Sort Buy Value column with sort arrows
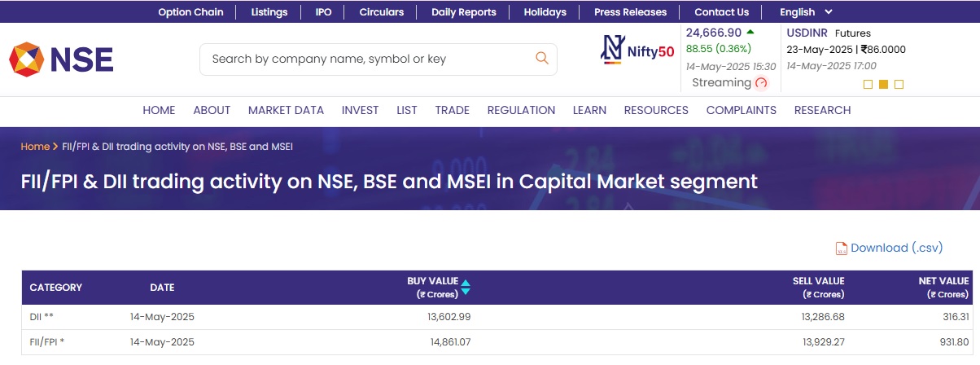 [x=466, y=287]
